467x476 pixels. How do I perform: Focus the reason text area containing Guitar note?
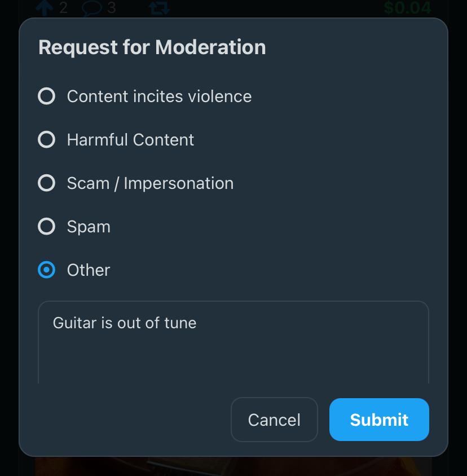(233, 342)
